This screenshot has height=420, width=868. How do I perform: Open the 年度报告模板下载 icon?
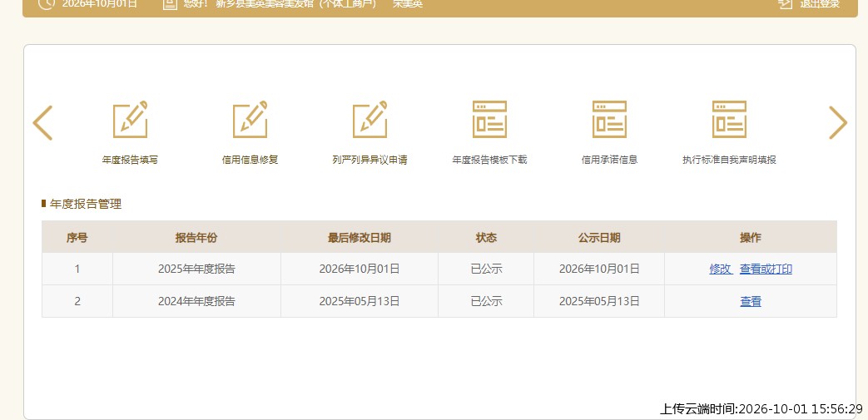point(489,120)
